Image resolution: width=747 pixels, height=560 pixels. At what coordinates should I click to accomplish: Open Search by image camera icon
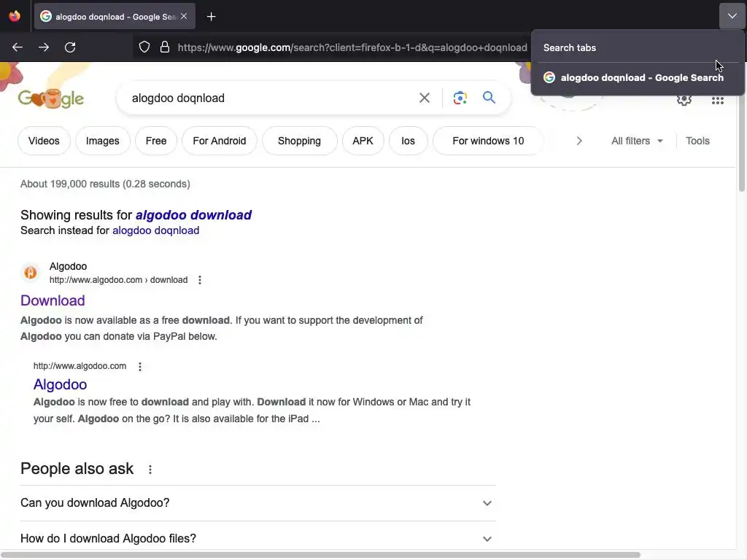(x=460, y=98)
